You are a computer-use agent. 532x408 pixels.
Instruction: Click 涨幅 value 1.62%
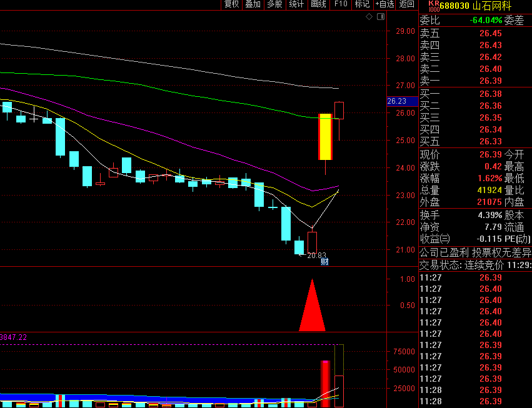[x=490, y=179]
